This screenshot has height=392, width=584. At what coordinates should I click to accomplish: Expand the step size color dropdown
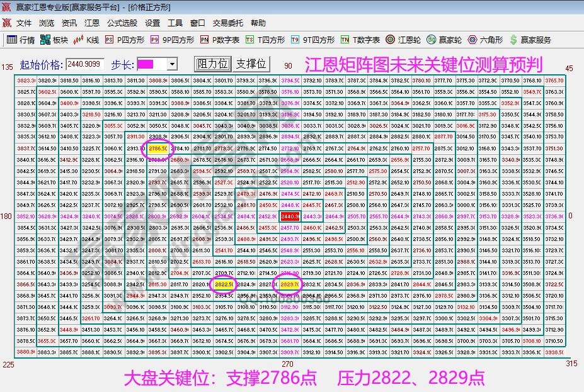click(171, 65)
